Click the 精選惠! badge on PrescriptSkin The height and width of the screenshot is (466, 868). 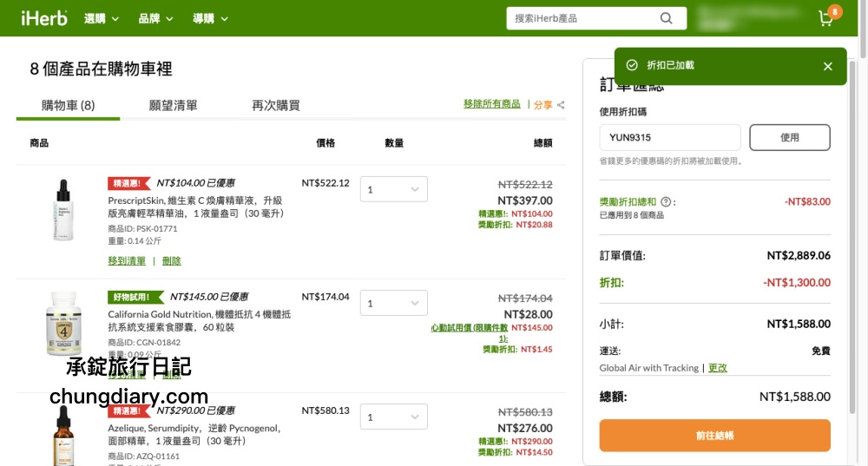click(x=128, y=183)
